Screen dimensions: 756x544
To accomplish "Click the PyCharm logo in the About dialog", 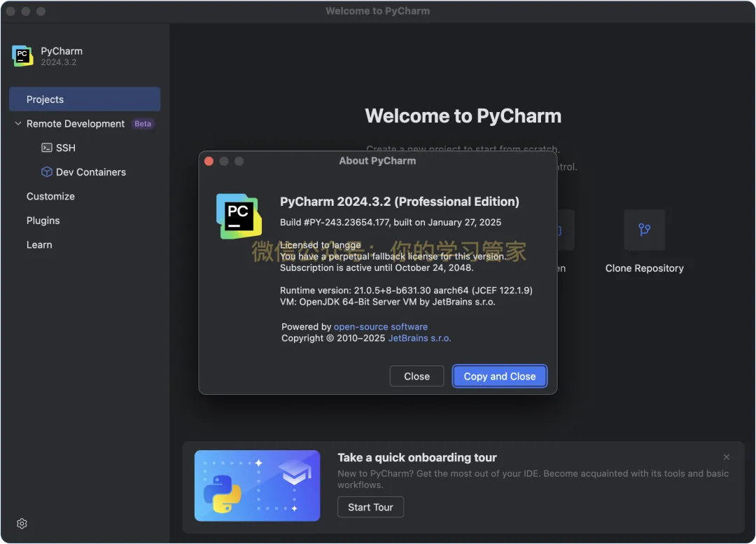I will point(239,216).
